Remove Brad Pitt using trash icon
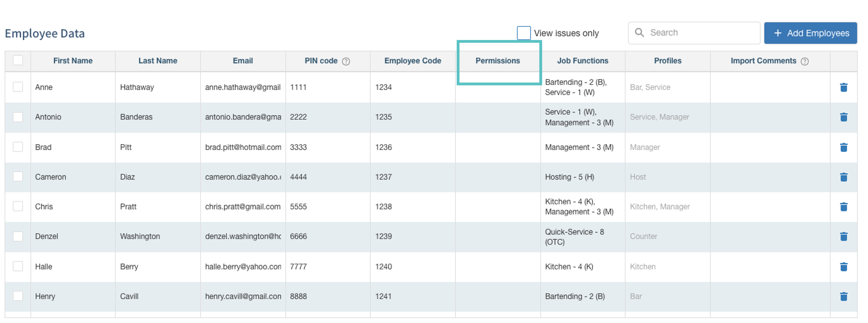The width and height of the screenshot is (868, 323). click(x=843, y=147)
